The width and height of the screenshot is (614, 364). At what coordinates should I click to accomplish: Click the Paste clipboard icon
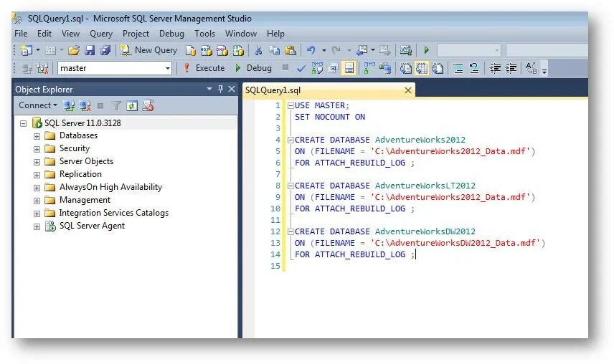[291, 50]
